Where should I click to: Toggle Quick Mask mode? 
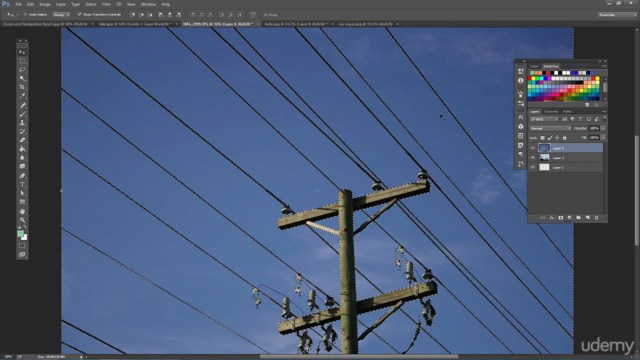coord(22,246)
